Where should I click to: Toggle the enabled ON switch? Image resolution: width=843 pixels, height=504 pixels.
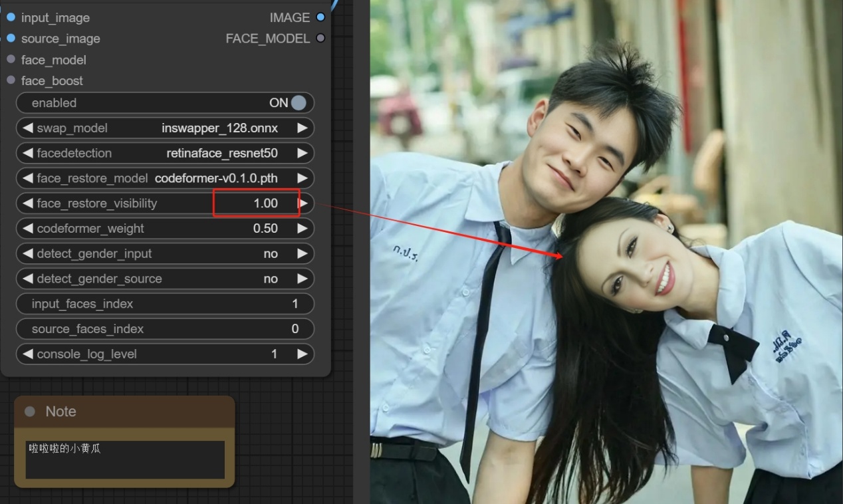click(298, 103)
